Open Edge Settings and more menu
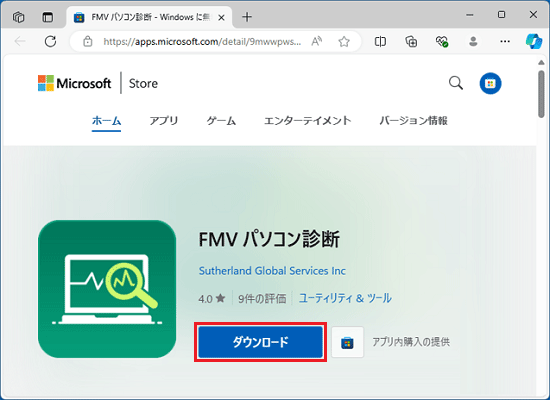Screen dimensions: 550x400 coord(505,41)
